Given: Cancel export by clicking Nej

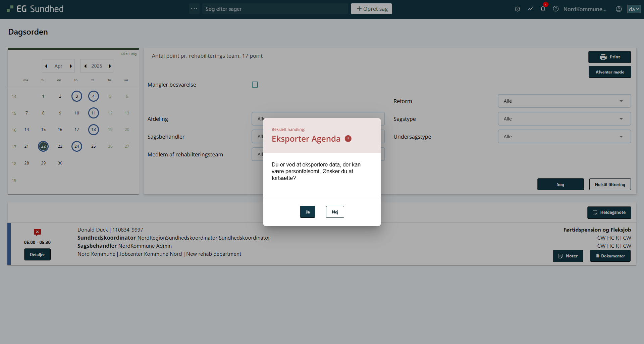Looking at the screenshot, I should point(335,212).
